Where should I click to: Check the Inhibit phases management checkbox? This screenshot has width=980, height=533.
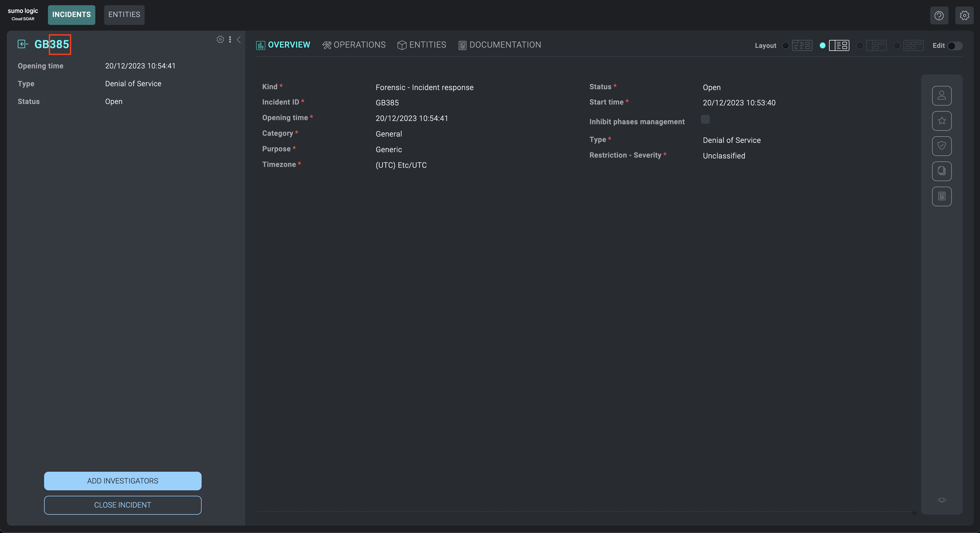click(705, 119)
